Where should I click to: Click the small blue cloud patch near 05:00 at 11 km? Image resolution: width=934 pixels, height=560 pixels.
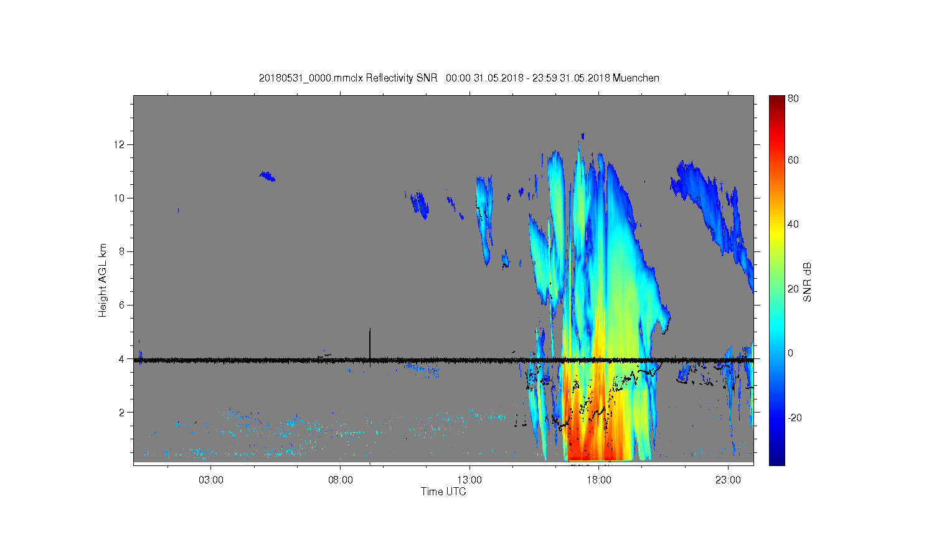267,176
